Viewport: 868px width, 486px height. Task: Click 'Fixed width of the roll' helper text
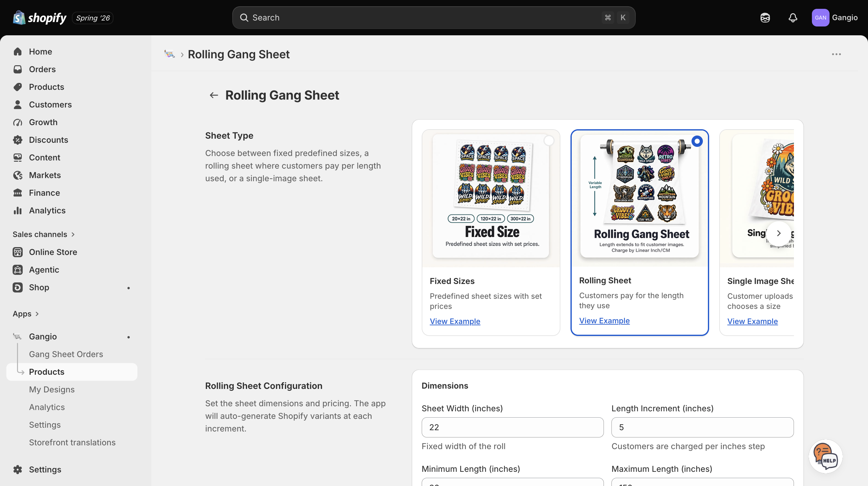click(x=463, y=446)
